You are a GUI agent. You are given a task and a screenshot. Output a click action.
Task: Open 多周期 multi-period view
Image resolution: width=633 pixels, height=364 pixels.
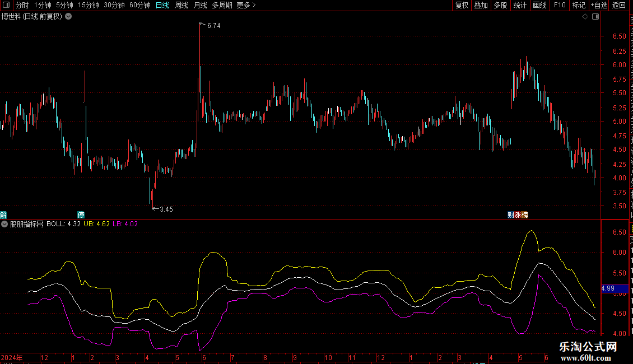coord(222,5)
